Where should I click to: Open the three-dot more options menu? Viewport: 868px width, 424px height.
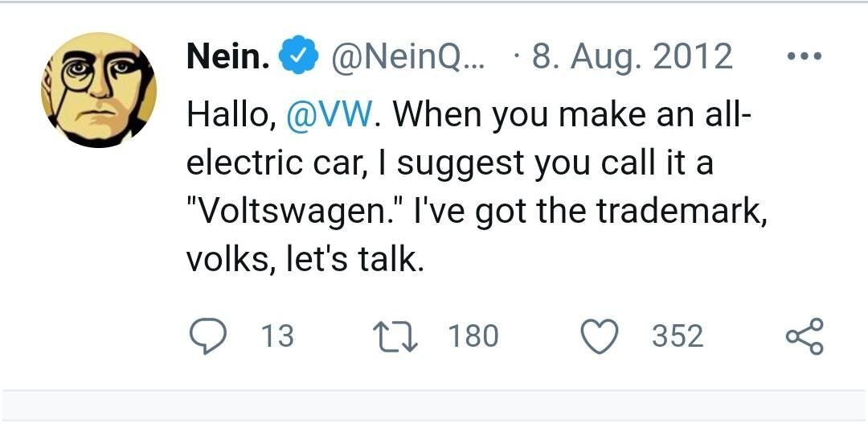(803, 57)
